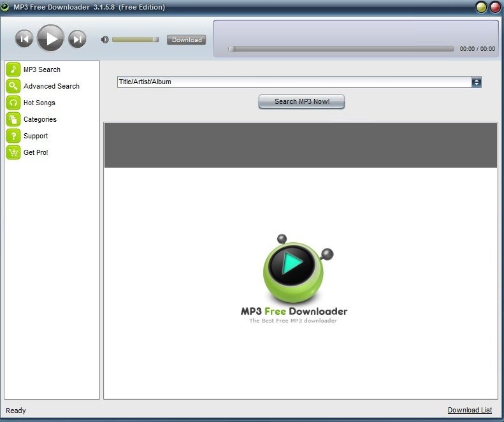Minimize window with the yellow button
The height and width of the screenshot is (422, 504).
click(481, 7)
